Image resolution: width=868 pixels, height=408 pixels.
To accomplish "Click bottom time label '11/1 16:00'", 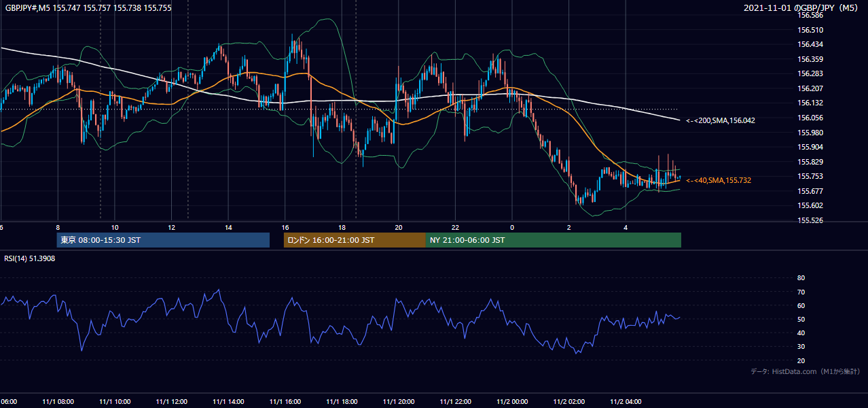I will click(285, 401).
